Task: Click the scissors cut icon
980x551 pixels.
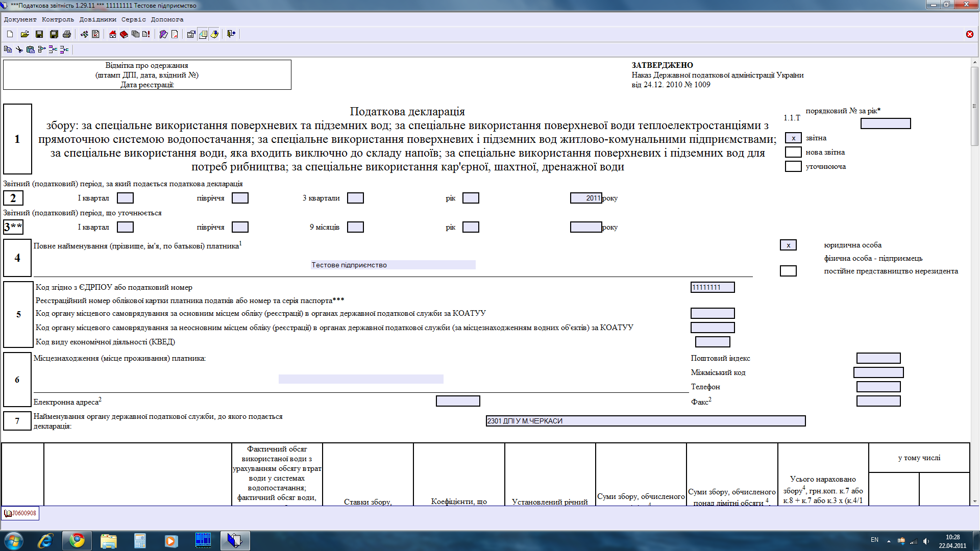Action: point(19,49)
